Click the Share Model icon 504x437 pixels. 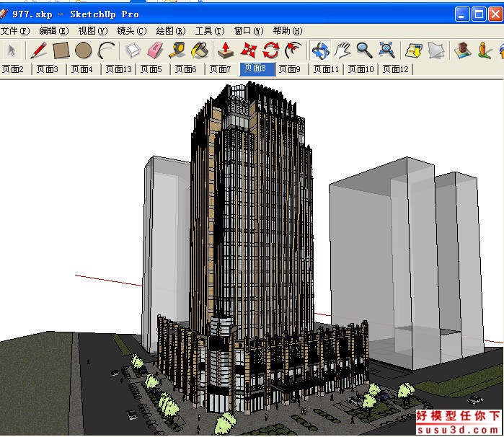(x=436, y=50)
